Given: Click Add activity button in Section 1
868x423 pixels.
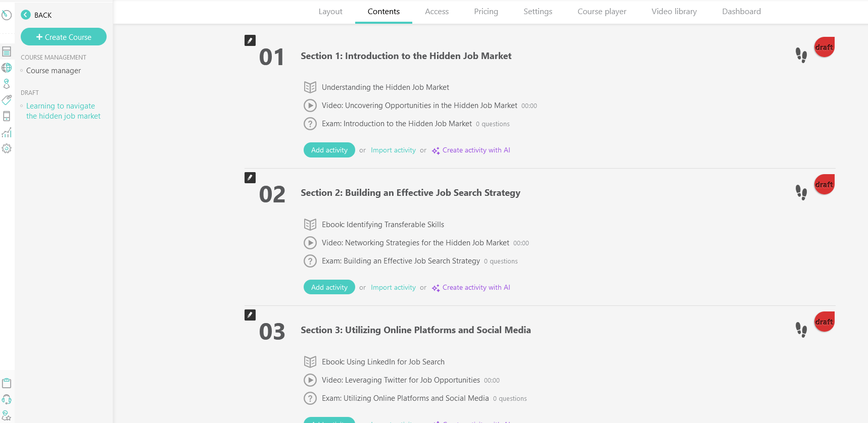Looking at the screenshot, I should [x=329, y=150].
